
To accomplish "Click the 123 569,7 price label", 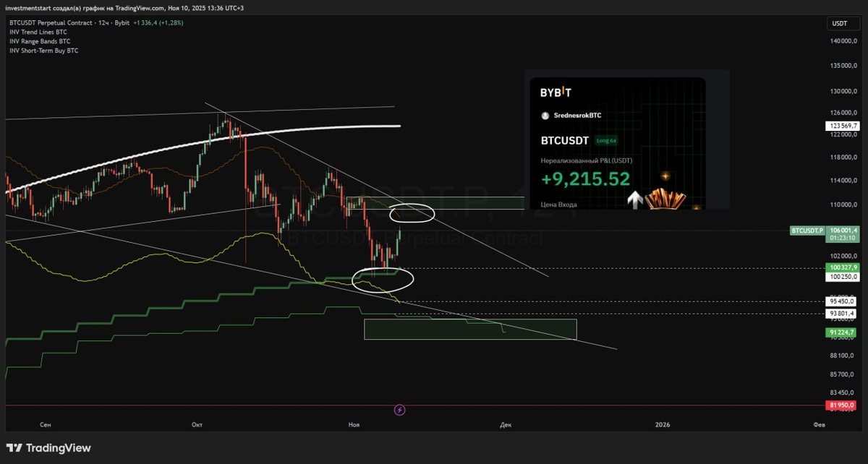I will tap(843, 126).
